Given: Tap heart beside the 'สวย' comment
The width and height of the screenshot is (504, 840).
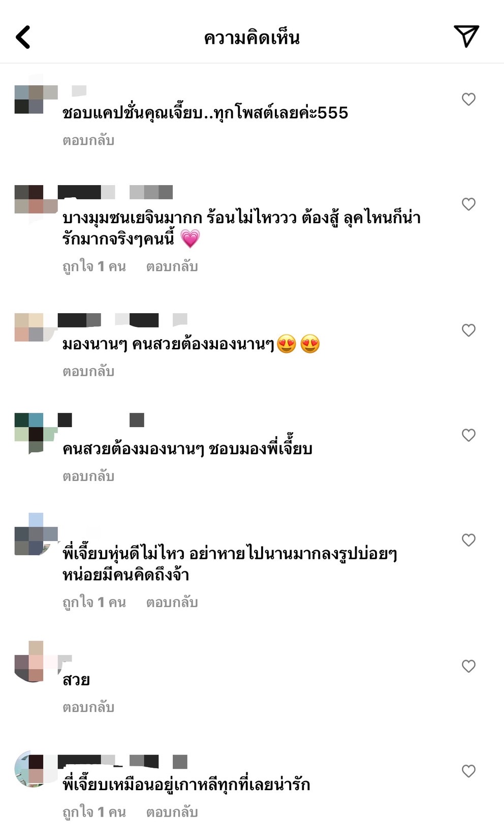Looking at the screenshot, I should tap(468, 666).
